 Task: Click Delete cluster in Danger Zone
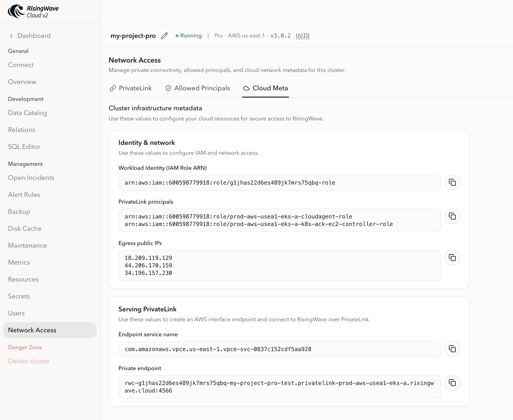click(x=29, y=361)
